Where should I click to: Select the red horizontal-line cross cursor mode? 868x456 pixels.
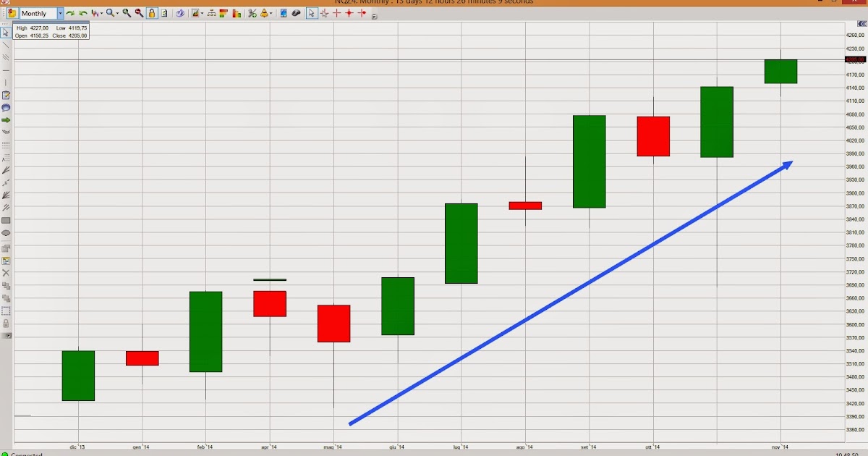(x=362, y=13)
